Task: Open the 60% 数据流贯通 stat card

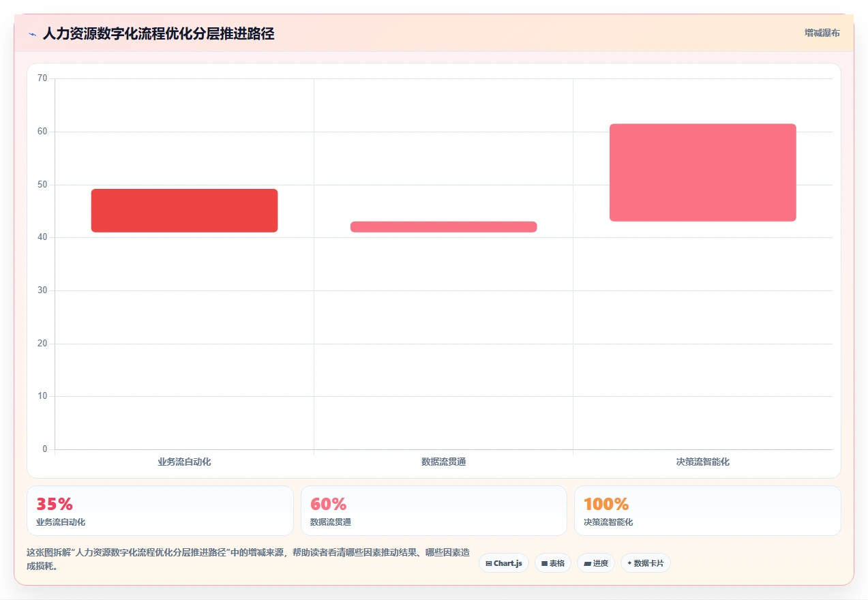Action: pos(434,511)
